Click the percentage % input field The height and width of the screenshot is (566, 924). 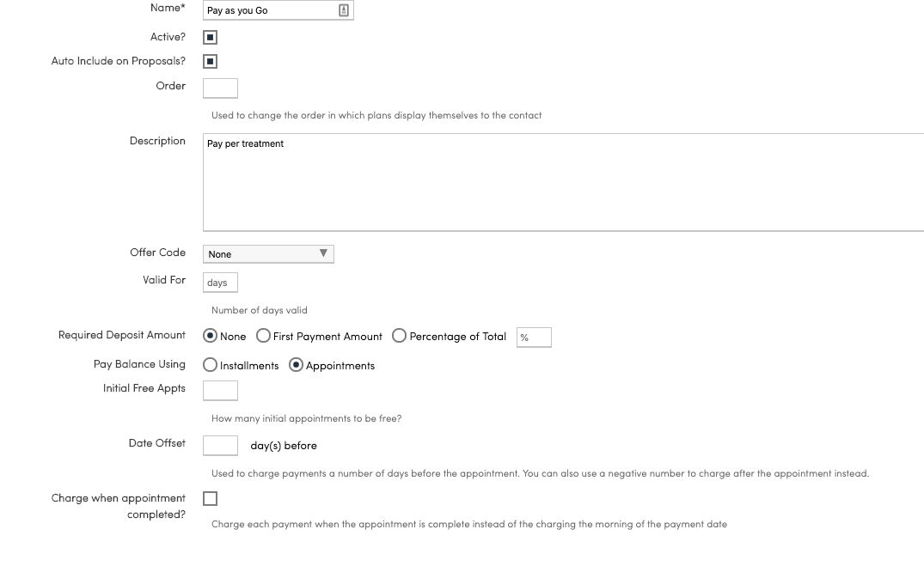534,338
